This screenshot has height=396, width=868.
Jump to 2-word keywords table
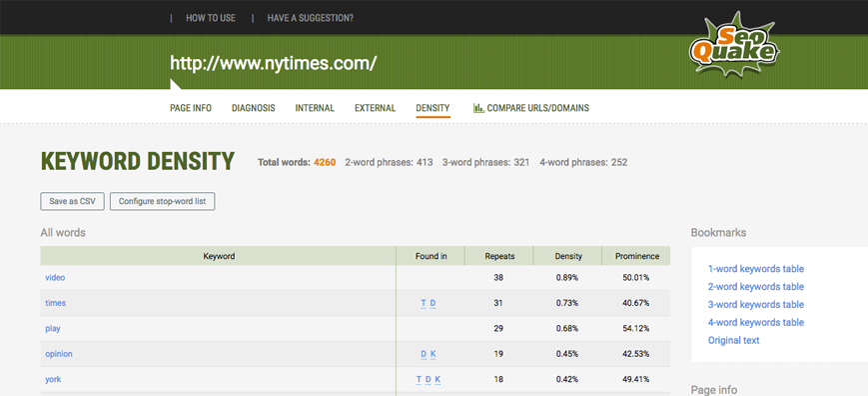click(x=755, y=287)
